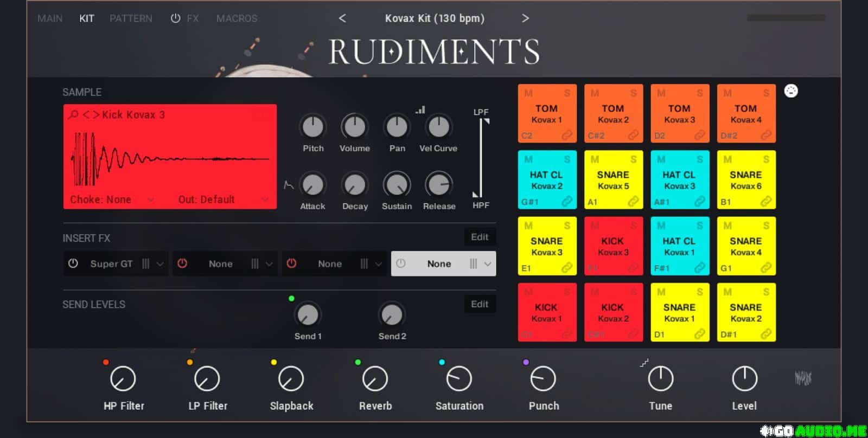The height and width of the screenshot is (438, 868).
Task: Click link icon on SNARE Kovax 5 pad
Action: point(633,201)
